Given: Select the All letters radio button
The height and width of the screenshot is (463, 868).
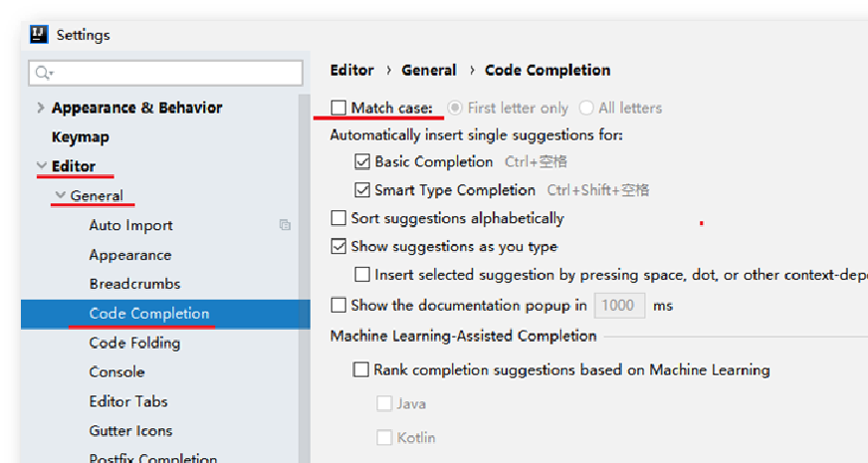Looking at the screenshot, I should pos(586,108).
